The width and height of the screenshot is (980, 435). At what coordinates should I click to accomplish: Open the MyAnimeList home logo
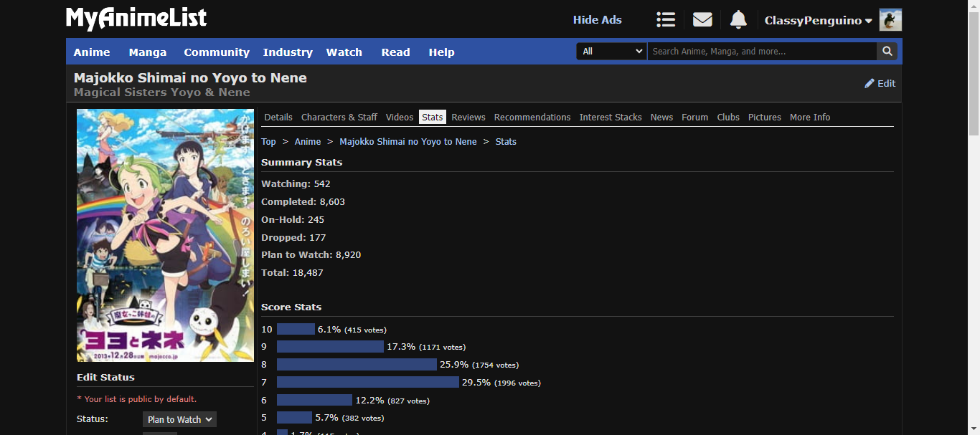coord(136,19)
